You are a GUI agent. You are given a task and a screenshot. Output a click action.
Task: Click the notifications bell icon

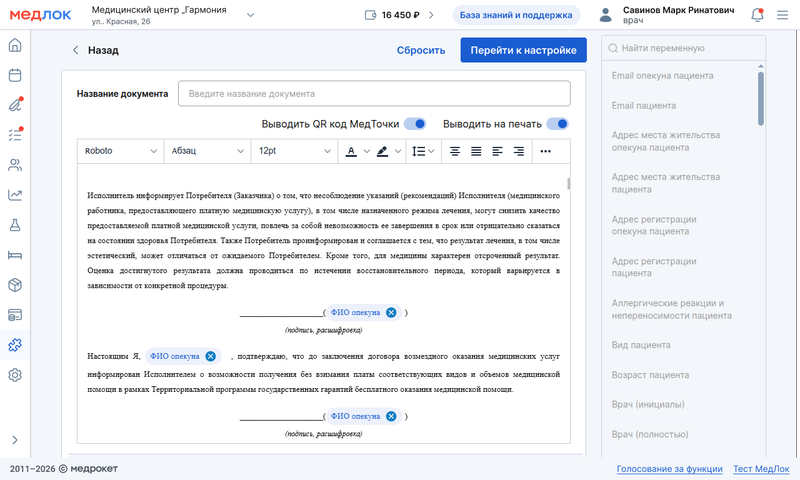point(758,15)
